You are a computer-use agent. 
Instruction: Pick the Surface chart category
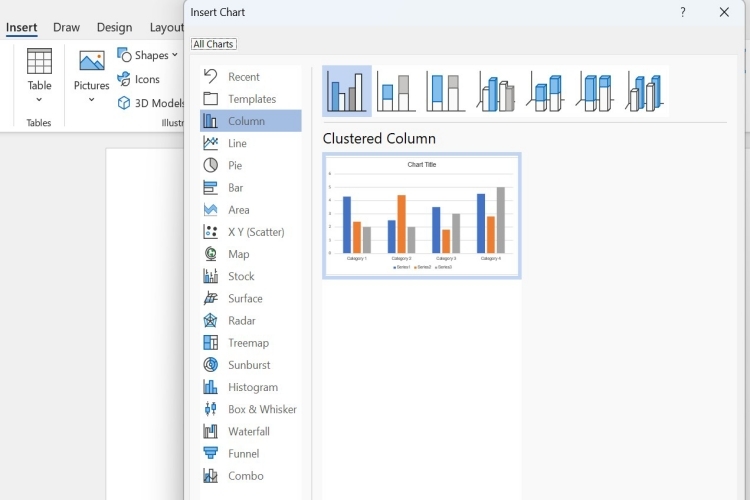[251, 298]
